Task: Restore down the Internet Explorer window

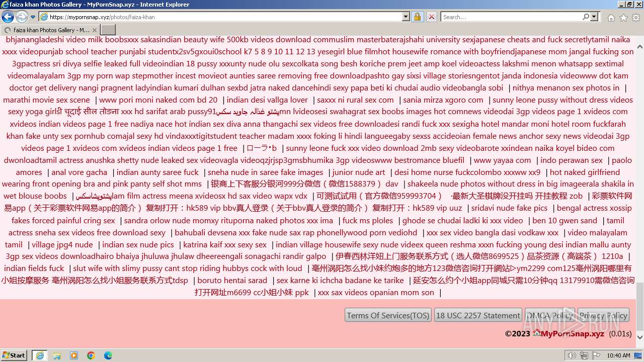Action: click(629, 4)
